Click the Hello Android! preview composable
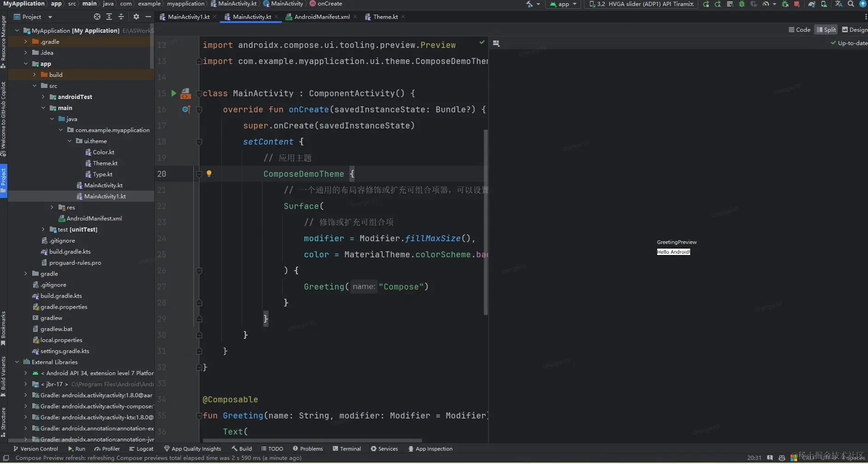Screen dimensions: 868x464 (x=674, y=252)
